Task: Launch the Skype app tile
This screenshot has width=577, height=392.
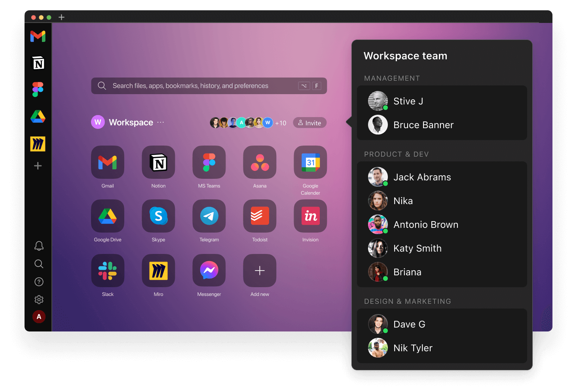Action: click(x=158, y=216)
